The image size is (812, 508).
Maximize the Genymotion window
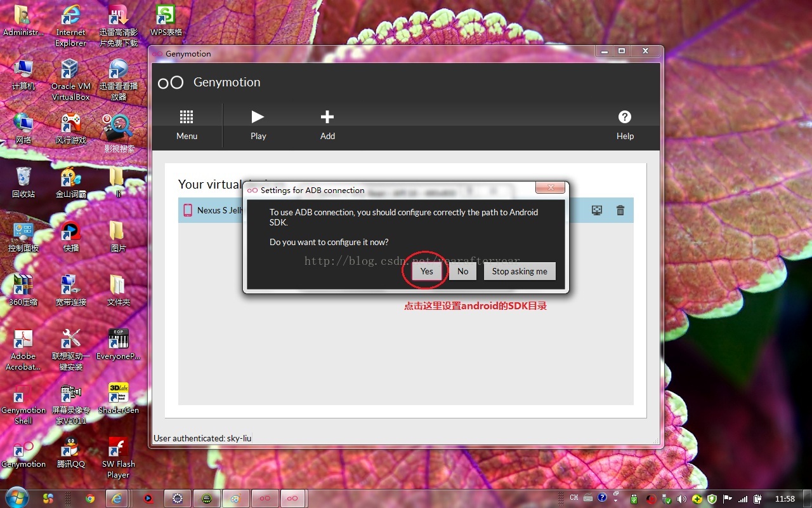[622, 51]
